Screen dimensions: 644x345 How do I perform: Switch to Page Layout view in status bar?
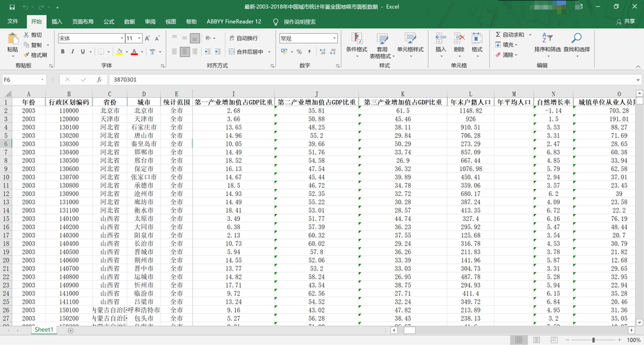click(x=536, y=340)
